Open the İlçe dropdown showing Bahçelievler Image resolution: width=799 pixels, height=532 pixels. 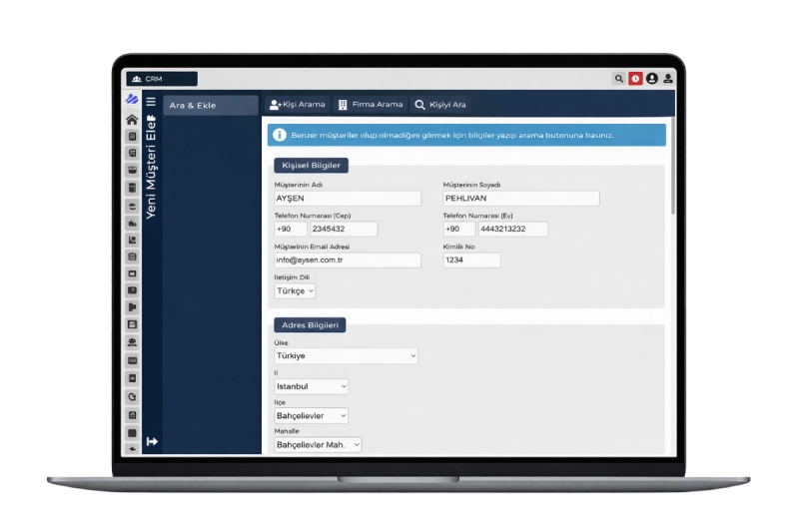[x=312, y=416]
